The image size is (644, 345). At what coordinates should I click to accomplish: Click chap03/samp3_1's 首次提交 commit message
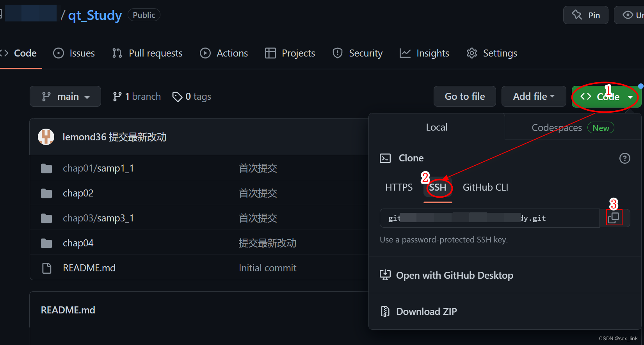click(258, 218)
